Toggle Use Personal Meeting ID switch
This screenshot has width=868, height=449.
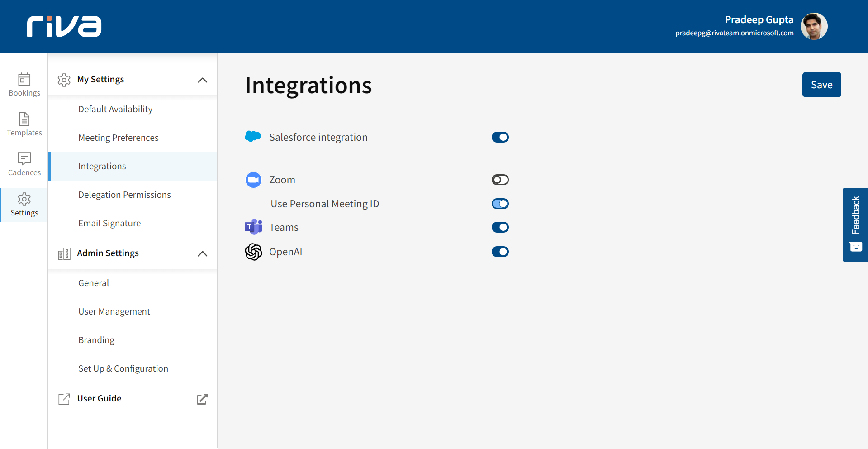coord(500,204)
